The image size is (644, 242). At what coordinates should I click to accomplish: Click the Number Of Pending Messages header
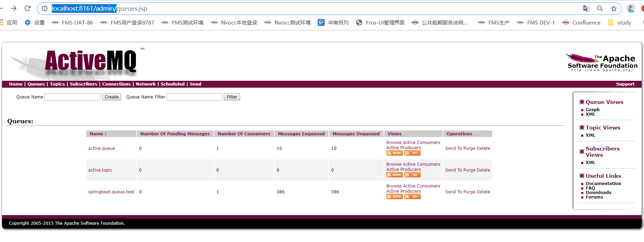point(175,134)
